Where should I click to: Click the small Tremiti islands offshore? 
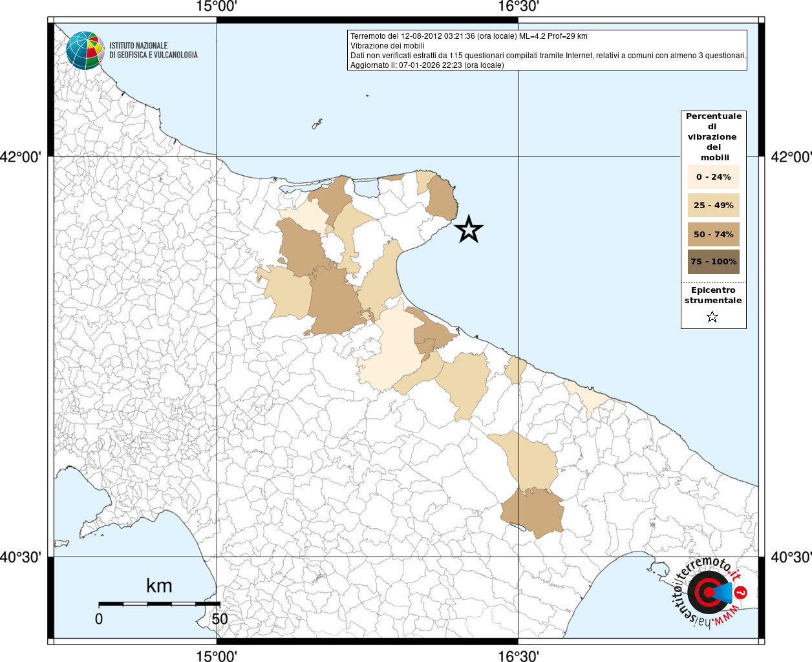point(317,123)
